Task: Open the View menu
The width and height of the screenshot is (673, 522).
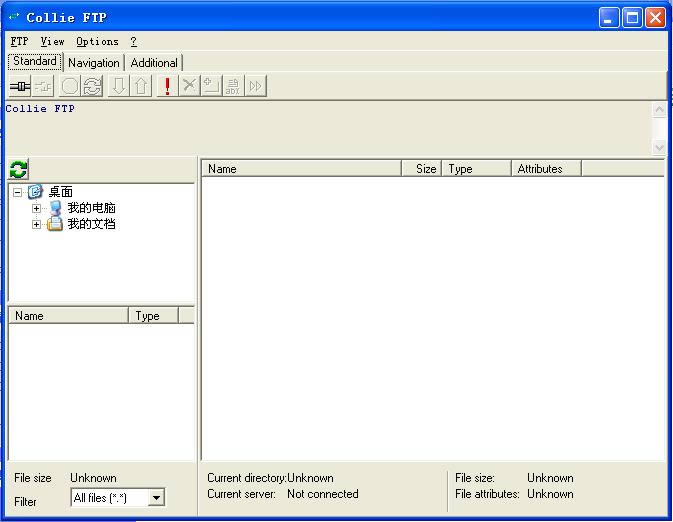Action: [52, 42]
